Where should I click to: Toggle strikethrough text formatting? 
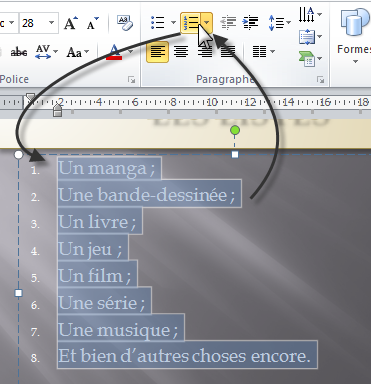[x=19, y=52]
